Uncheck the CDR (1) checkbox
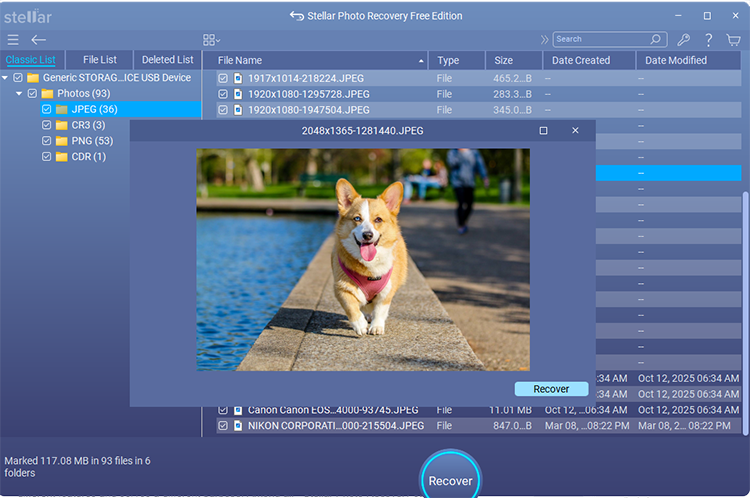750x498 pixels. tap(46, 156)
